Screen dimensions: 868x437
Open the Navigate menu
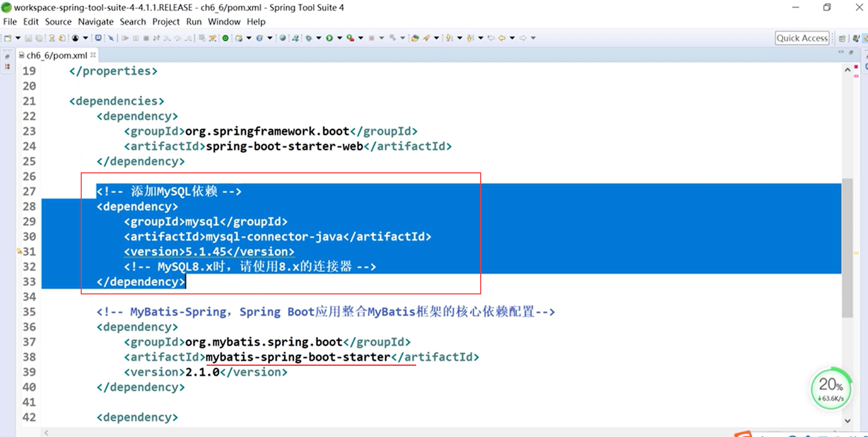[x=95, y=22]
